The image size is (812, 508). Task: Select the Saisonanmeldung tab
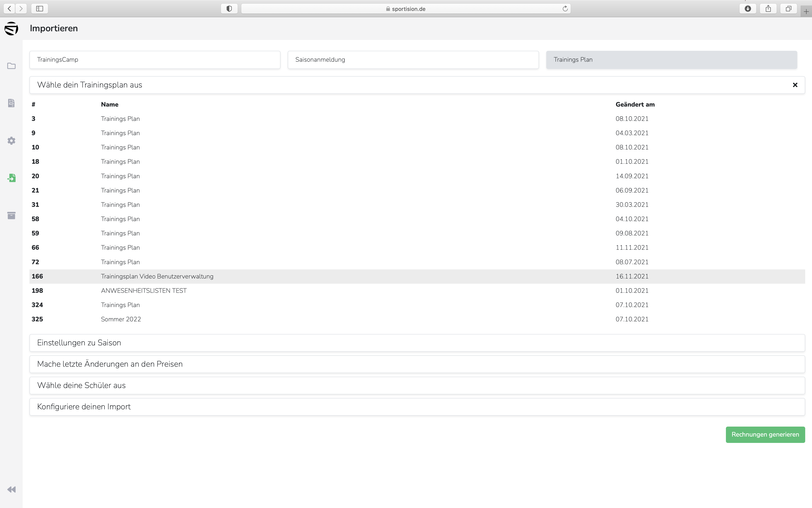[x=413, y=60]
